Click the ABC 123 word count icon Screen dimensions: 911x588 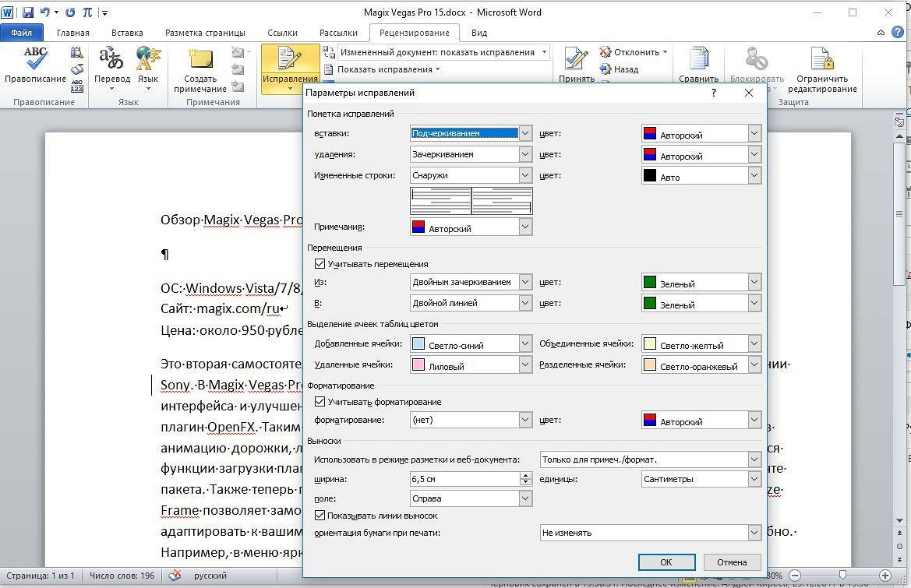(76, 86)
